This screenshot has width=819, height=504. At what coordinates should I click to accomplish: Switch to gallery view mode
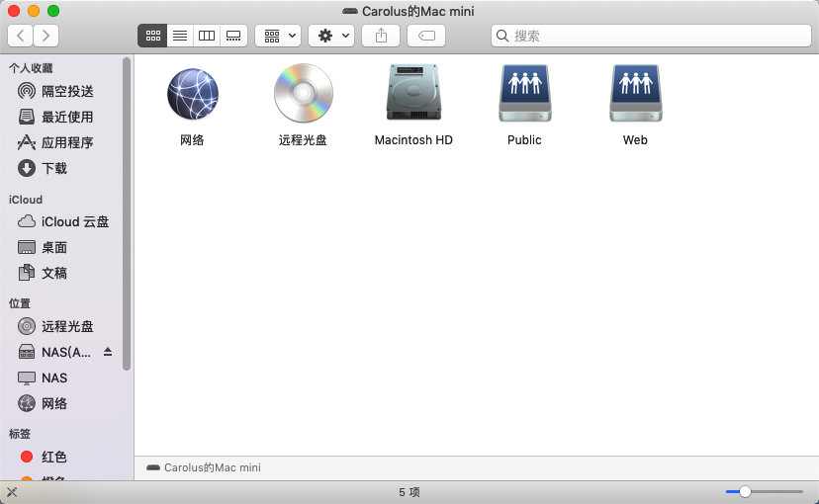pos(232,36)
